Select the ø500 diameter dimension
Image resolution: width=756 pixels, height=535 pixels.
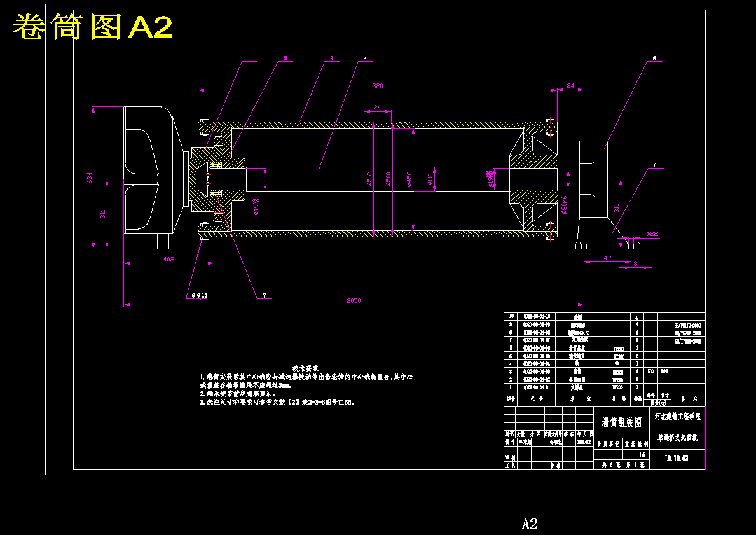click(x=388, y=179)
